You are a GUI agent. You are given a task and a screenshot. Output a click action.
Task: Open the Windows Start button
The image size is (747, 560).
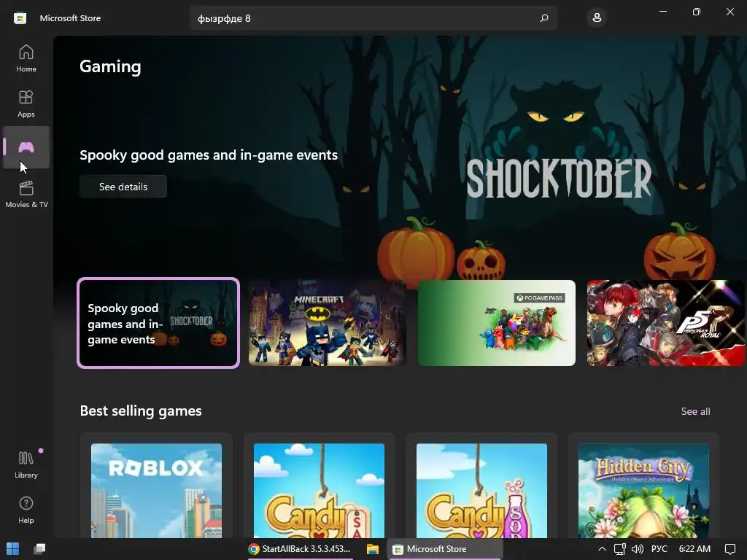(13, 549)
